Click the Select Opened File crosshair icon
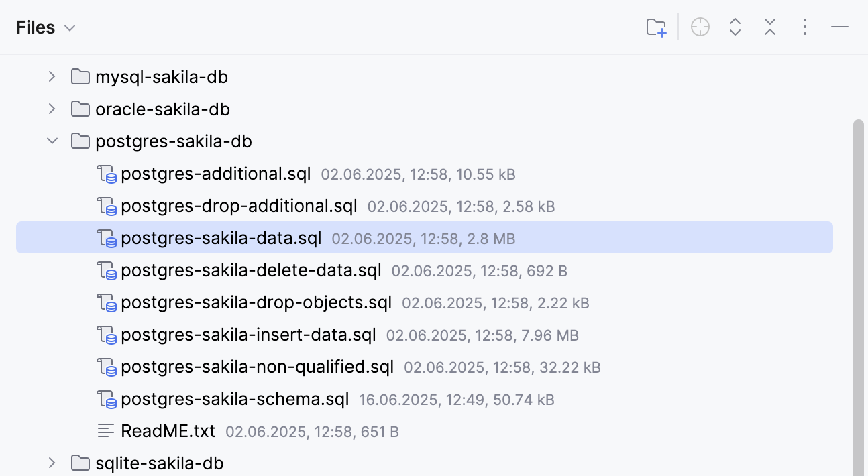 point(700,27)
